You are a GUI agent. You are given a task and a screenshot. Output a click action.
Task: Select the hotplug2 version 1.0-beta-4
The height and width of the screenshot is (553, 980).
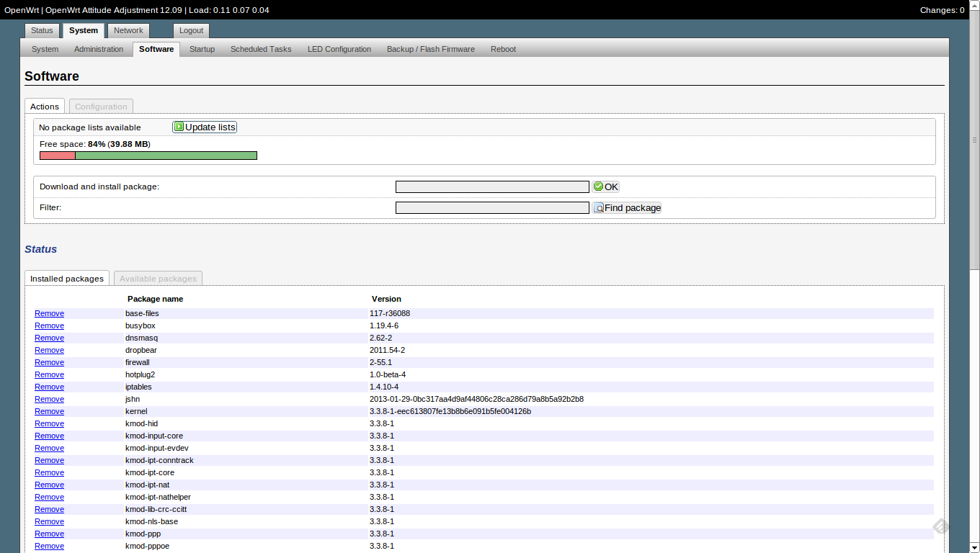[x=388, y=374]
